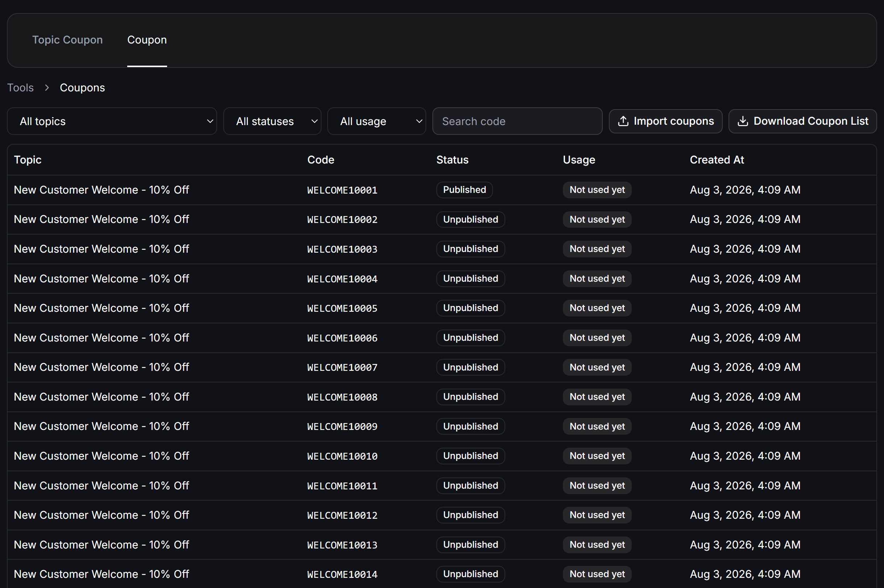The width and height of the screenshot is (884, 588).
Task: Click the Usage column header
Action: point(579,160)
